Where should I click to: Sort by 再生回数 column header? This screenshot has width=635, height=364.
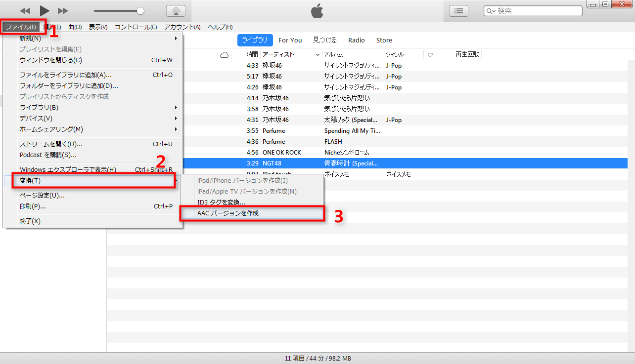pos(467,54)
